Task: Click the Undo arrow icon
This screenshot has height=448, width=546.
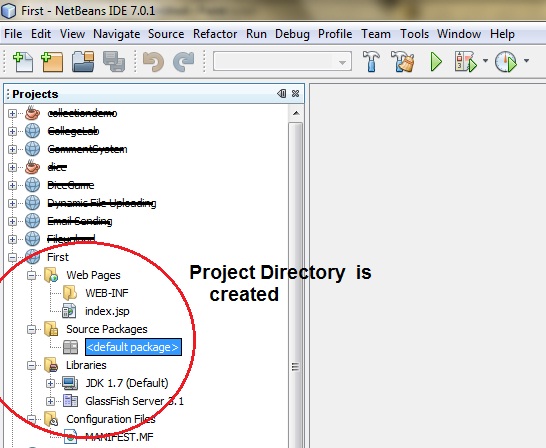Action: (154, 62)
